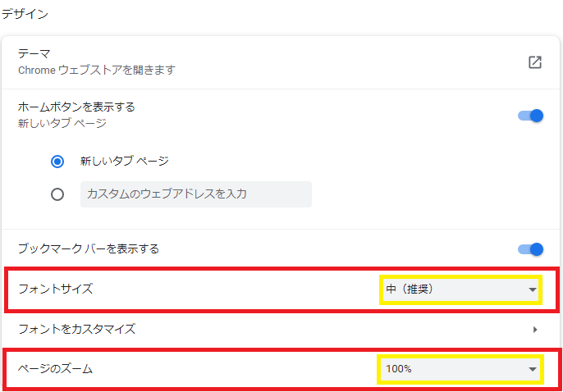This screenshot has width=563, height=392.
Task: Click the テーマ row title
Action: pyautogui.click(x=34, y=54)
